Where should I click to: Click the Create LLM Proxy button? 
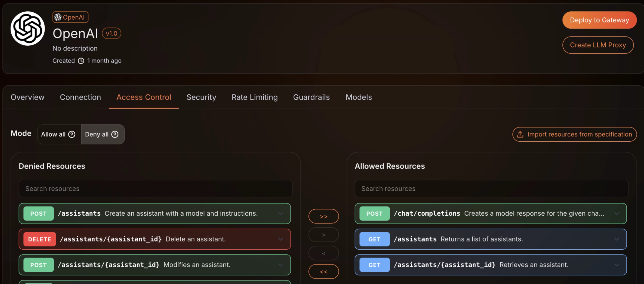598,45
